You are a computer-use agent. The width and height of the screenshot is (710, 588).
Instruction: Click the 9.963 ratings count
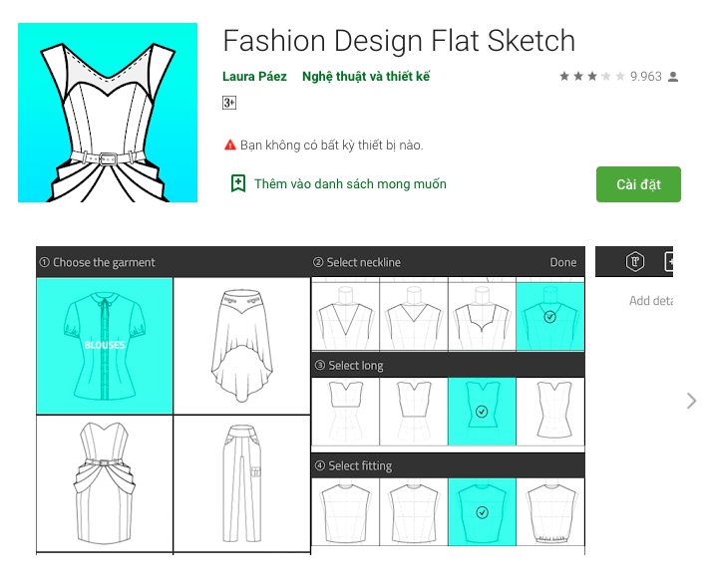click(646, 77)
